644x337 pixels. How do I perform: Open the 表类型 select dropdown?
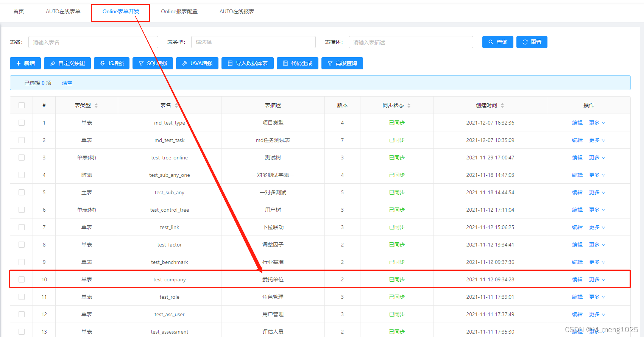click(x=253, y=42)
